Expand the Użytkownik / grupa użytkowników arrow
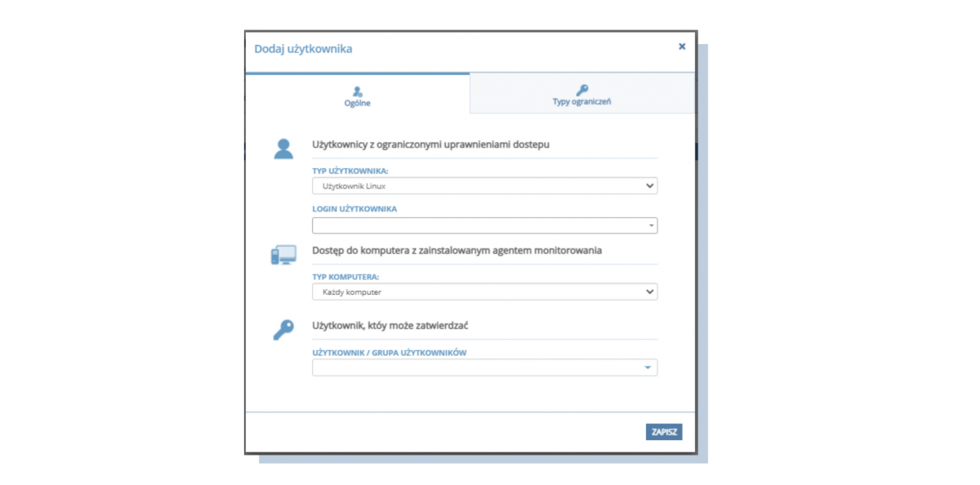Viewport: 980px width, 485px height. [x=648, y=368]
